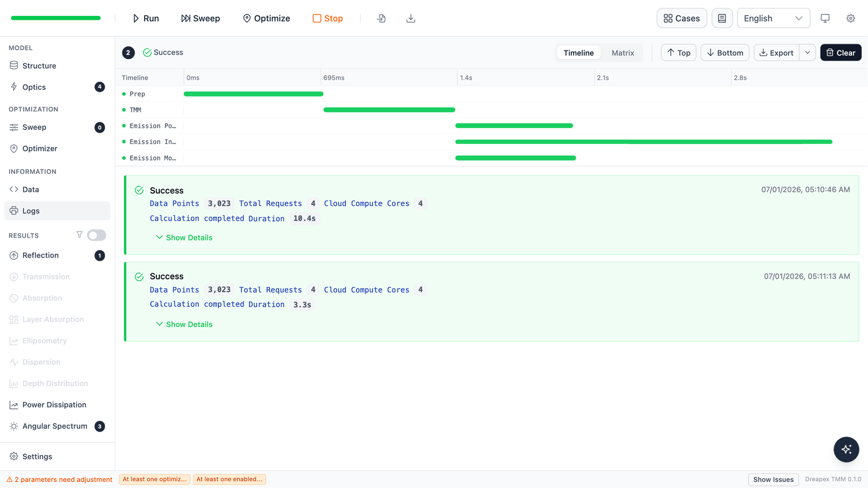Open the AI assistant sparkle button
The width and height of the screenshot is (868, 488).
[846, 450]
